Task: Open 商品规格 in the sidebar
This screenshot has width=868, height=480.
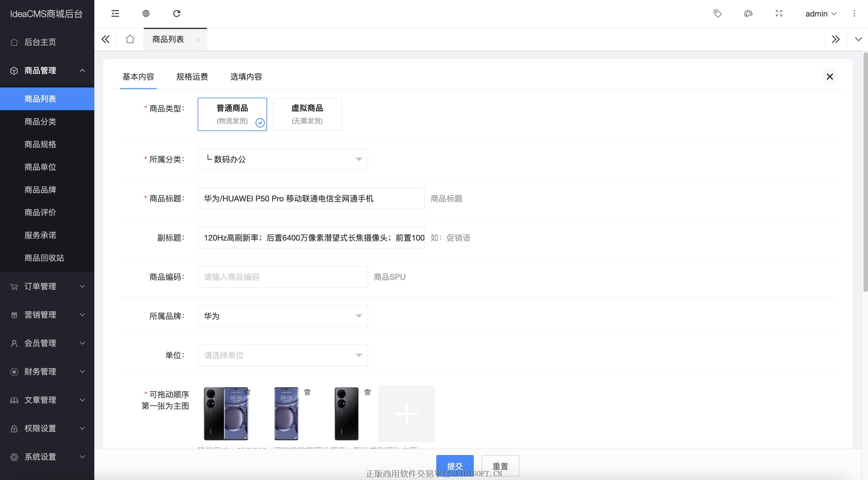Action: tap(47, 144)
